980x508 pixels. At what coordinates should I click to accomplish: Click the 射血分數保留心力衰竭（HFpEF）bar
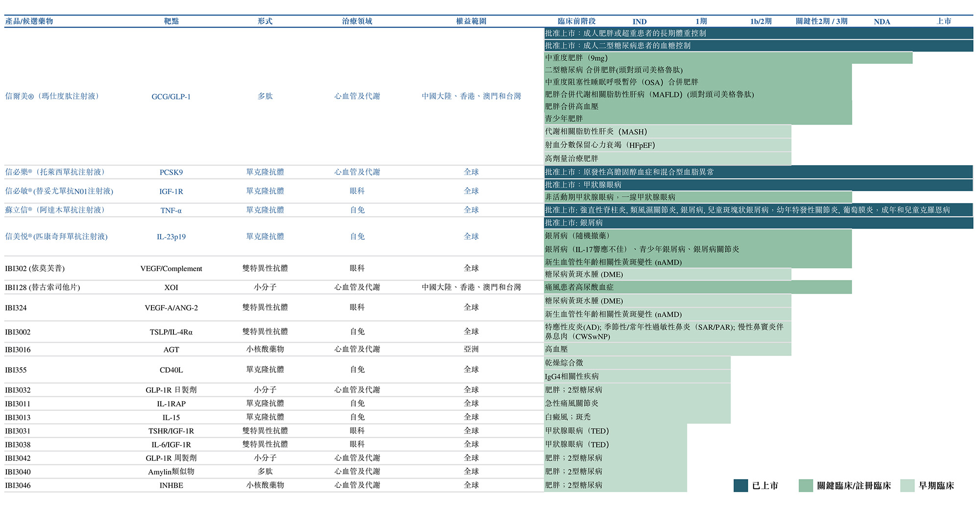667,145
